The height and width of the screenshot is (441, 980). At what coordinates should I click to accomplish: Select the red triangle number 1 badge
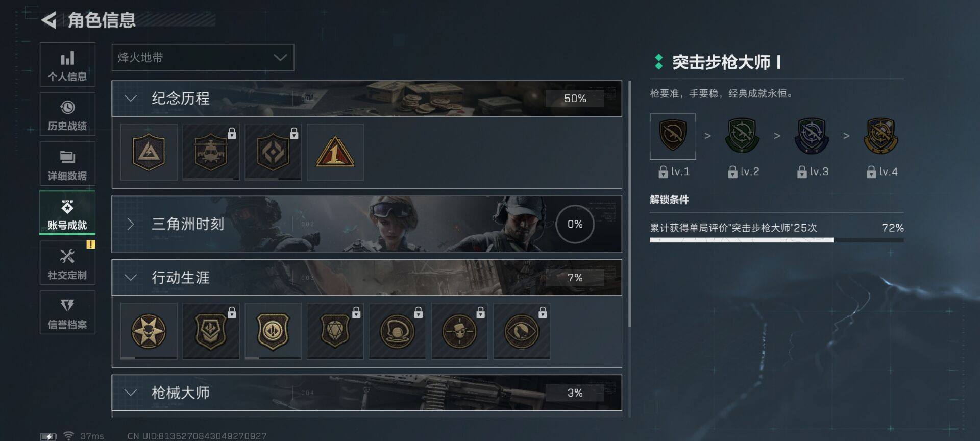(x=335, y=152)
